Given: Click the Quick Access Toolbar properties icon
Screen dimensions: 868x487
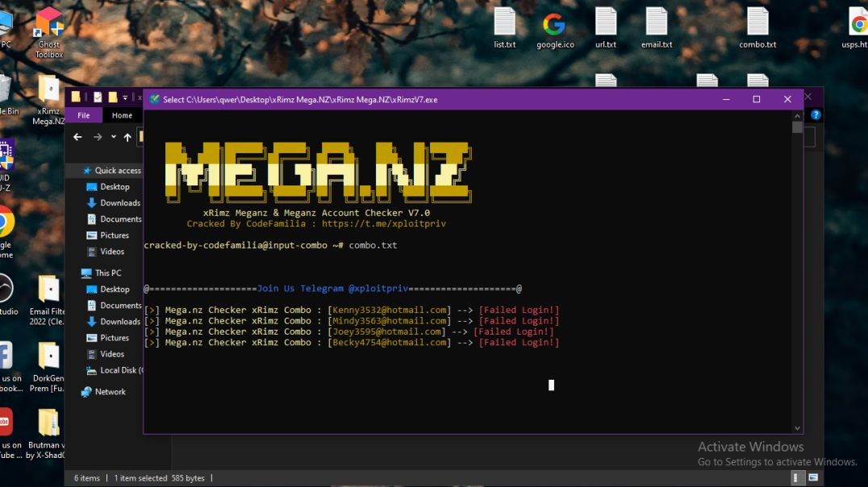Looking at the screenshot, I should tap(98, 98).
